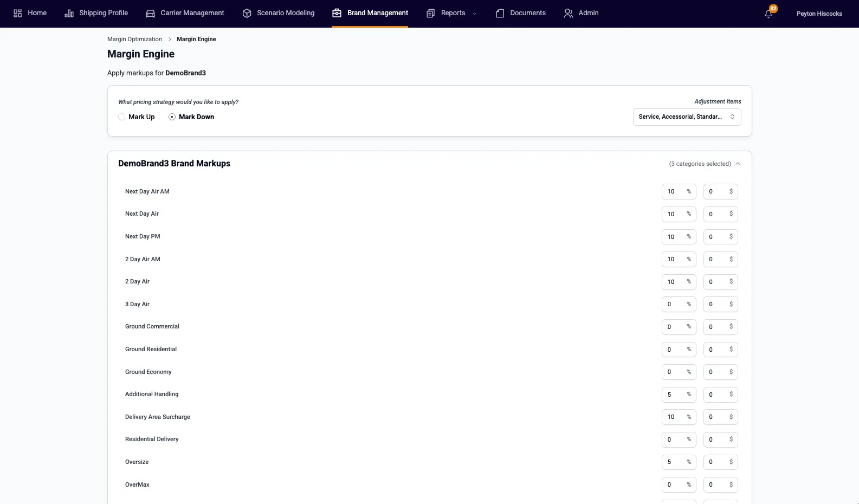
Task: Edit Delivery Area Surcharge percent field
Action: (679, 417)
